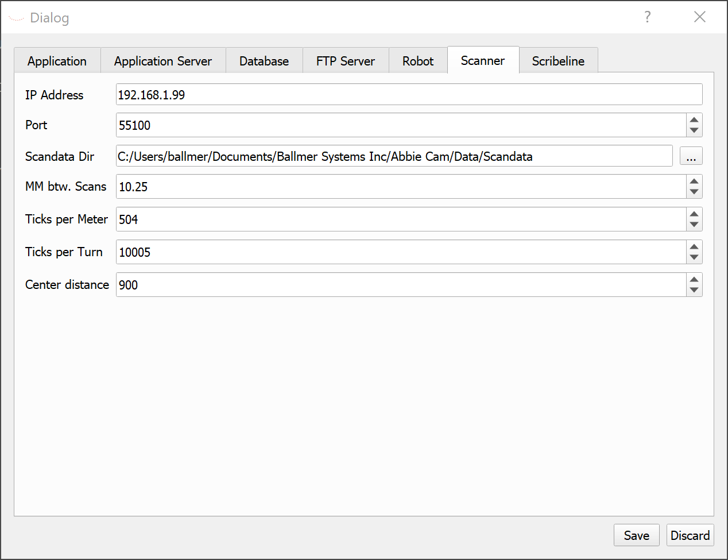Increase the Port value with up arrow

coord(694,119)
